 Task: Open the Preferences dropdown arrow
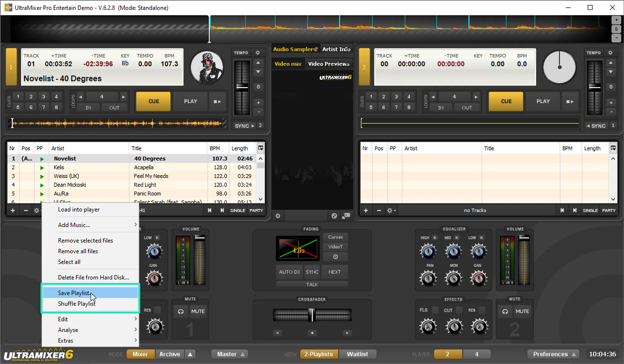(574, 354)
